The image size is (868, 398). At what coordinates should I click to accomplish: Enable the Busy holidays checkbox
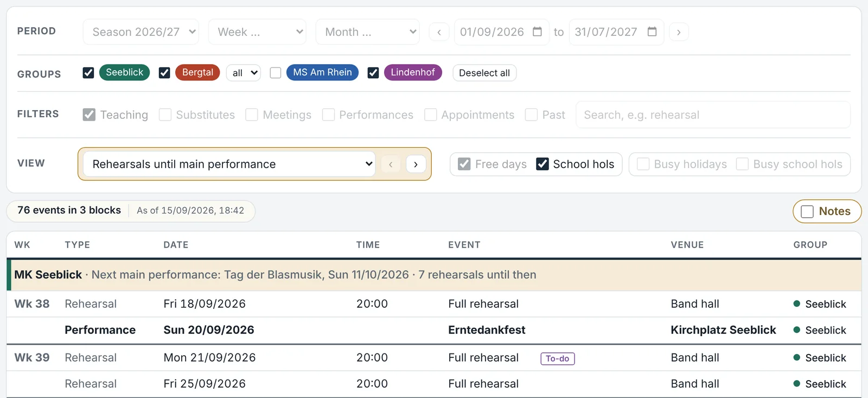[643, 164]
